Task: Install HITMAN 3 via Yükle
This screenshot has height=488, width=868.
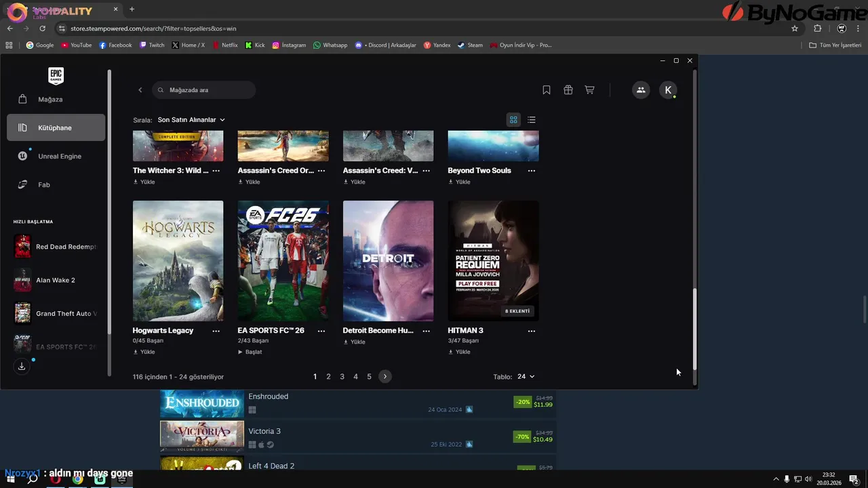Action: [x=459, y=352]
